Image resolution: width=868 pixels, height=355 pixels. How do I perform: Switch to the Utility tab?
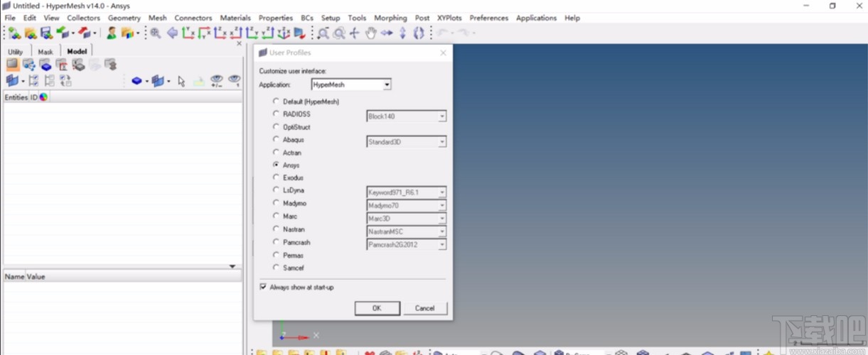pos(16,52)
